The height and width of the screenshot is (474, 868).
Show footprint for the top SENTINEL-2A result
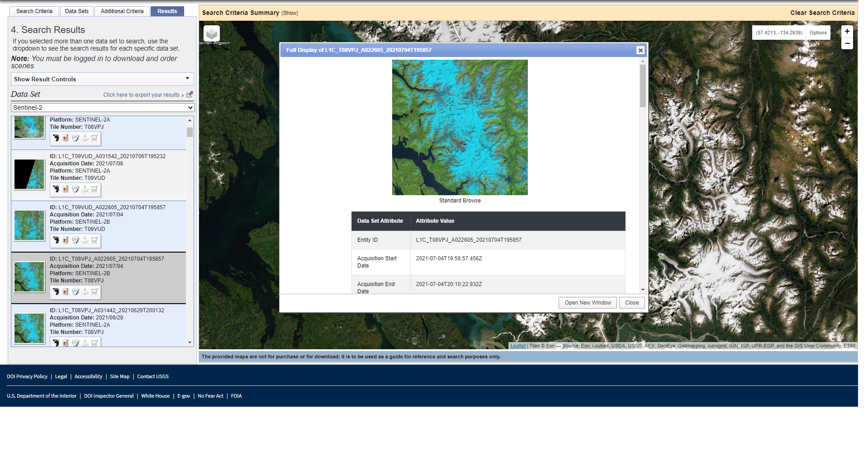click(56, 138)
